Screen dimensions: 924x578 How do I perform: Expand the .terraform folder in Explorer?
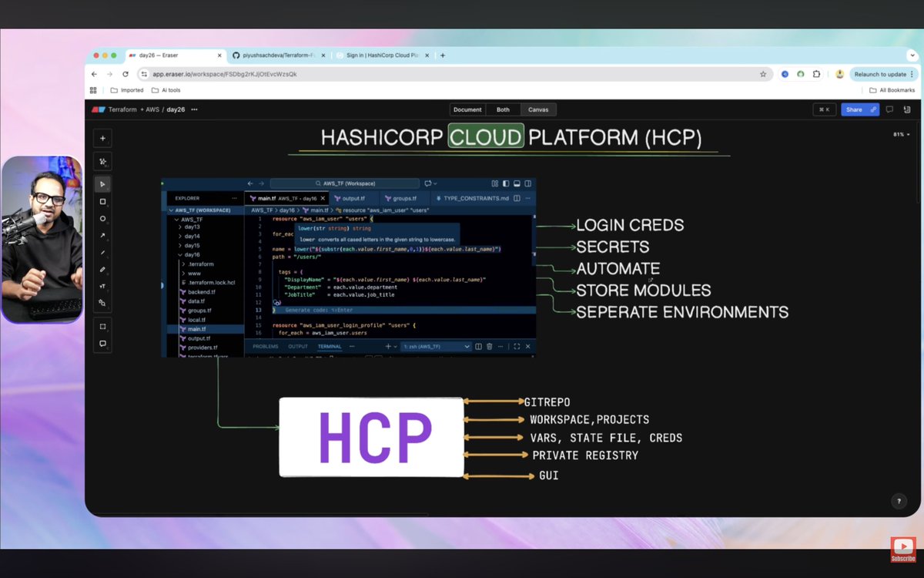point(199,264)
